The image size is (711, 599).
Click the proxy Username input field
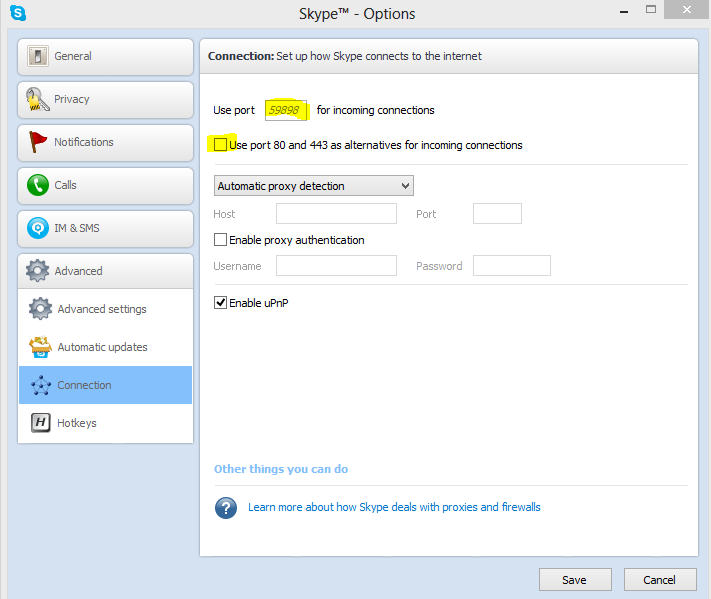coord(336,266)
